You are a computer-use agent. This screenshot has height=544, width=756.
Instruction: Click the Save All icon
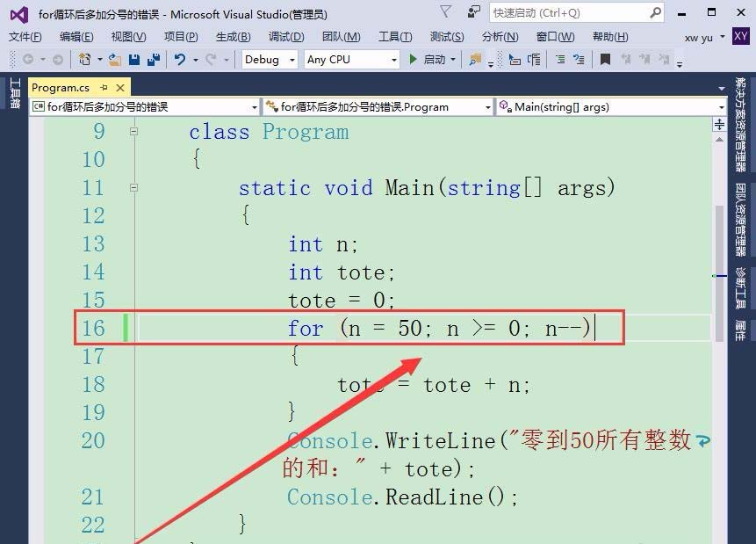click(154, 60)
